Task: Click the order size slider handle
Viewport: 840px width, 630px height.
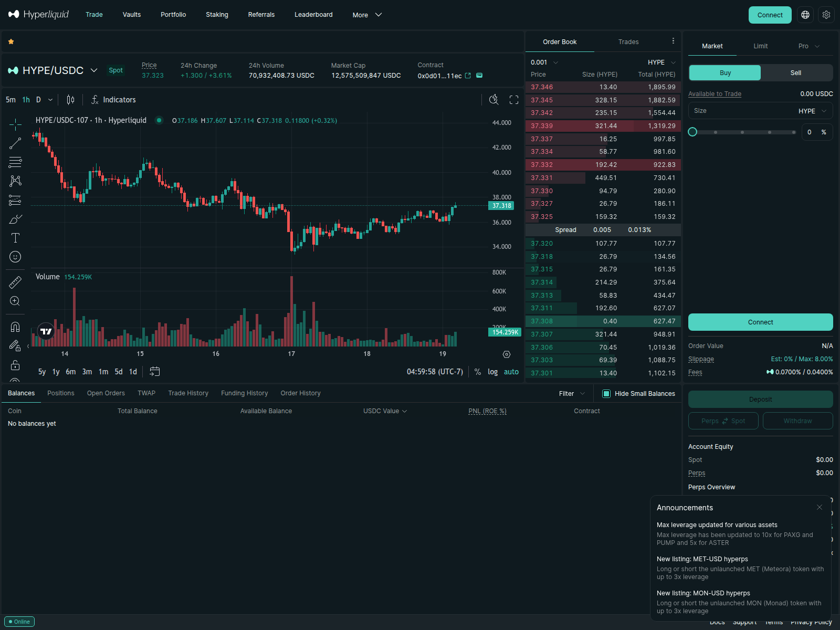Action: click(692, 132)
